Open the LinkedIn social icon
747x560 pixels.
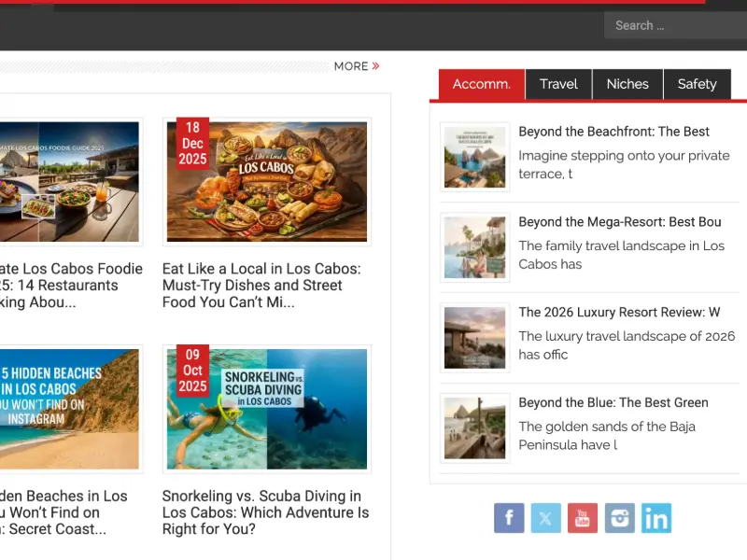656,518
